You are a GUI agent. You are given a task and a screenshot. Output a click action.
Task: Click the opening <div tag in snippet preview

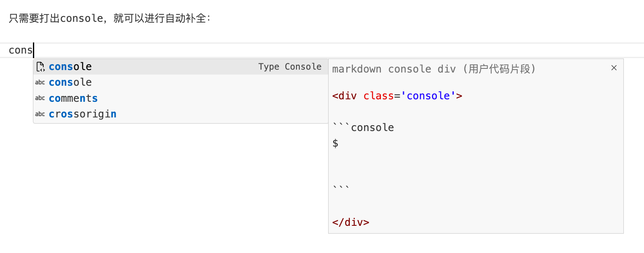pyautogui.click(x=345, y=96)
